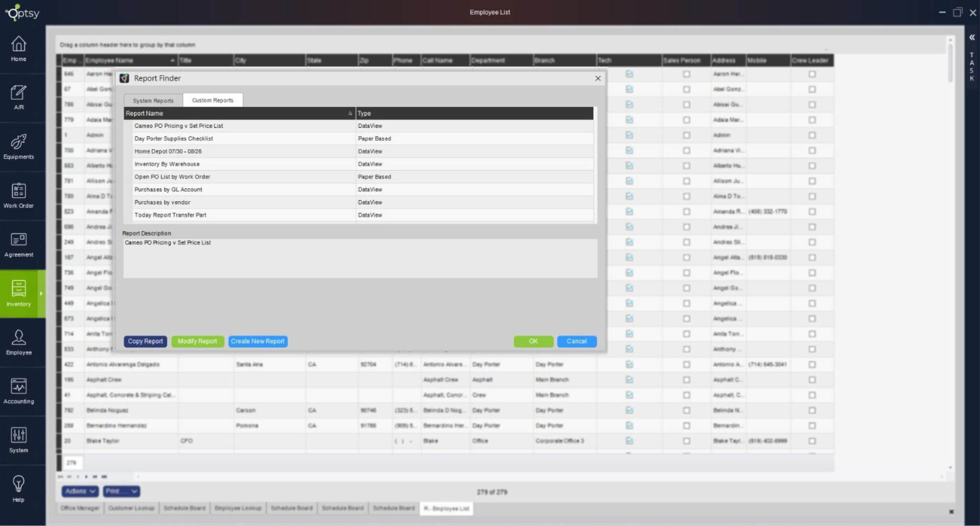Select the Purchases by GL Account report
The width and height of the screenshot is (980, 526).
pos(359,189)
